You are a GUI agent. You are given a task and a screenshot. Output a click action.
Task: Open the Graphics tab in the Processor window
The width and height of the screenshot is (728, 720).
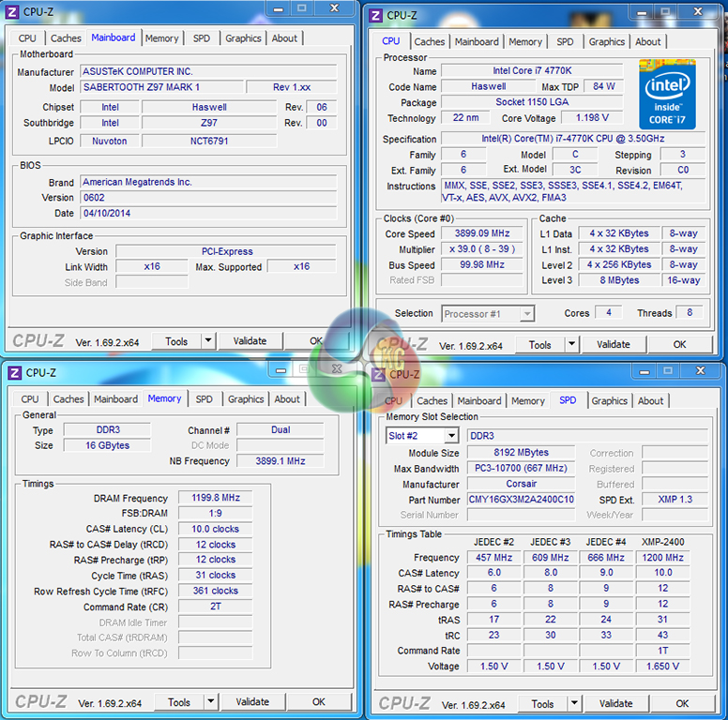pos(607,41)
